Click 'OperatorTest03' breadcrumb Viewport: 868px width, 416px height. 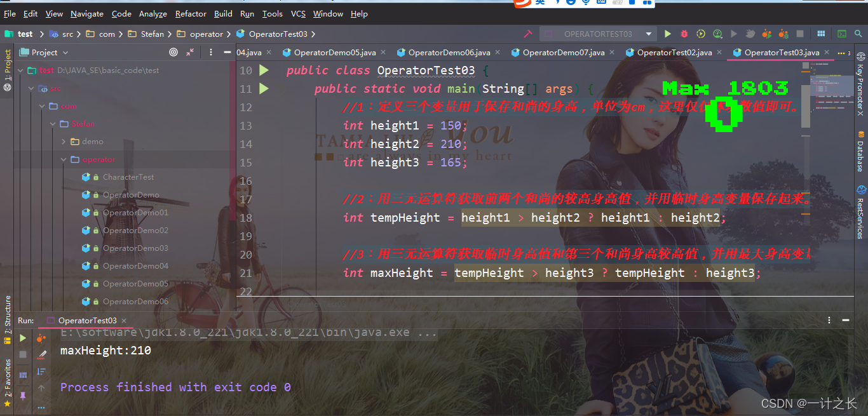click(x=278, y=34)
